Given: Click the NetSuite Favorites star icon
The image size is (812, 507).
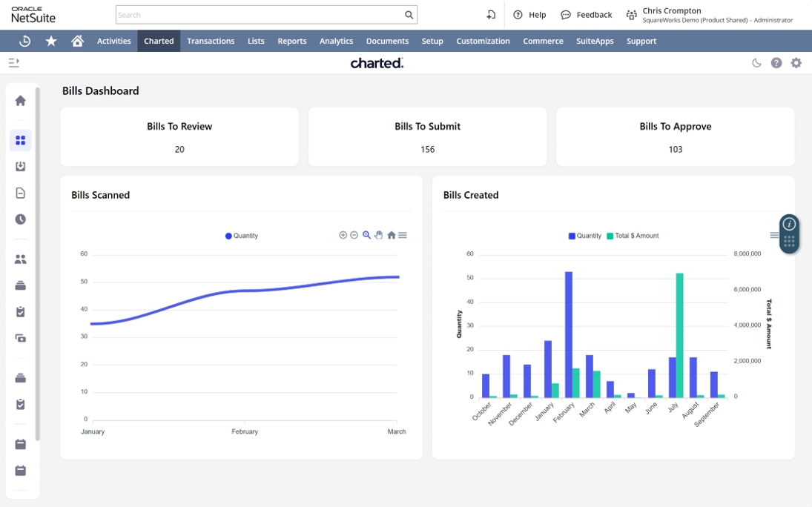Looking at the screenshot, I should [50, 41].
